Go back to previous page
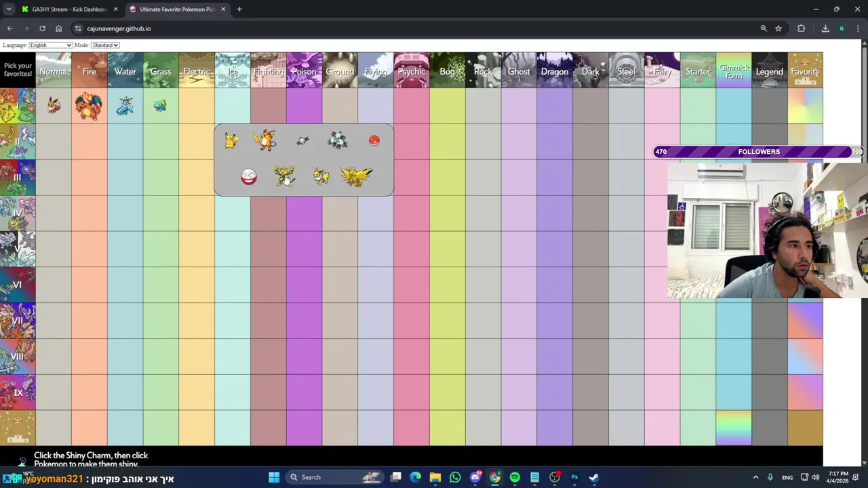868x488 pixels. click(x=9, y=28)
